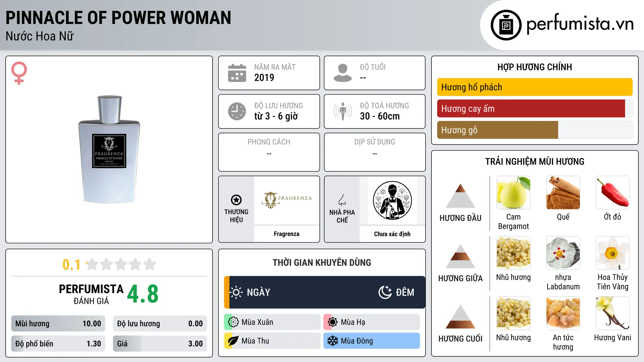Click the Hương giữa pyramid icon
The height and width of the screenshot is (362, 644).
point(461,256)
